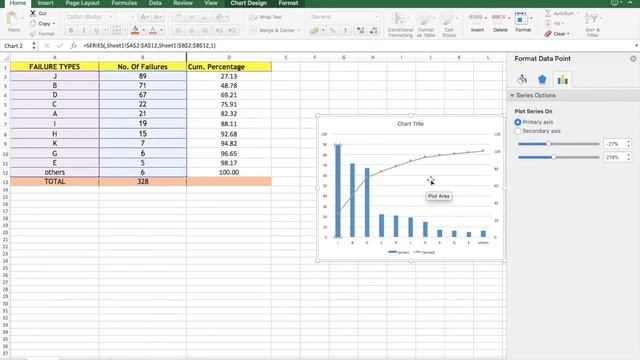Open Effects pentagon tab in Format pane
The image size is (640, 360).
click(x=542, y=80)
